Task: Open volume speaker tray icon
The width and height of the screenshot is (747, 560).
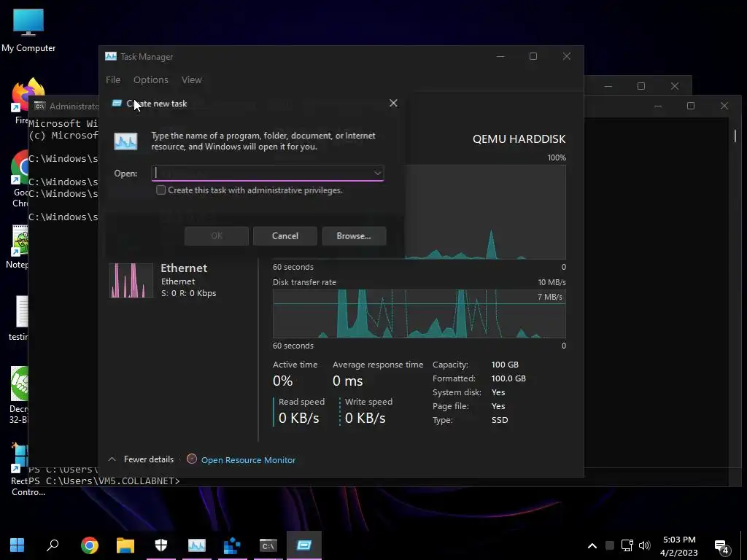Action: (x=645, y=545)
